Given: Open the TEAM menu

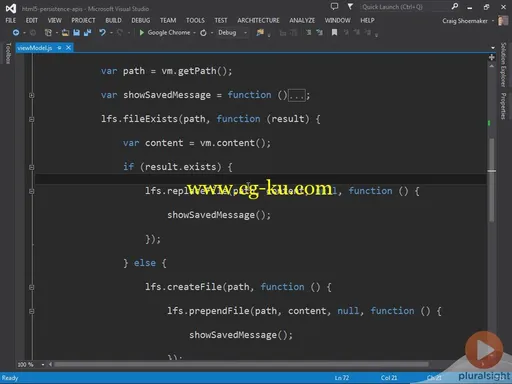Looking at the screenshot, I should click(x=168, y=20).
